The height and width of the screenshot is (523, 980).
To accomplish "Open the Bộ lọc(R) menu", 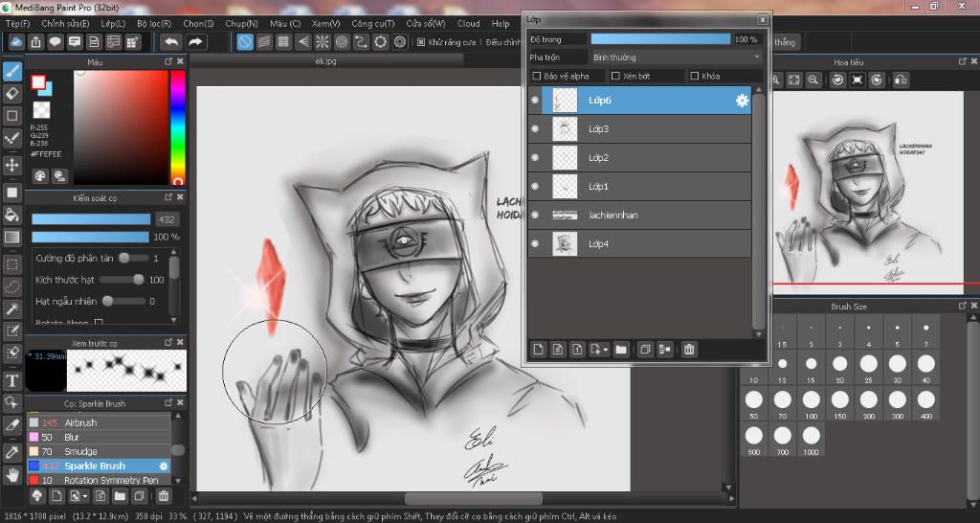I will point(154,23).
